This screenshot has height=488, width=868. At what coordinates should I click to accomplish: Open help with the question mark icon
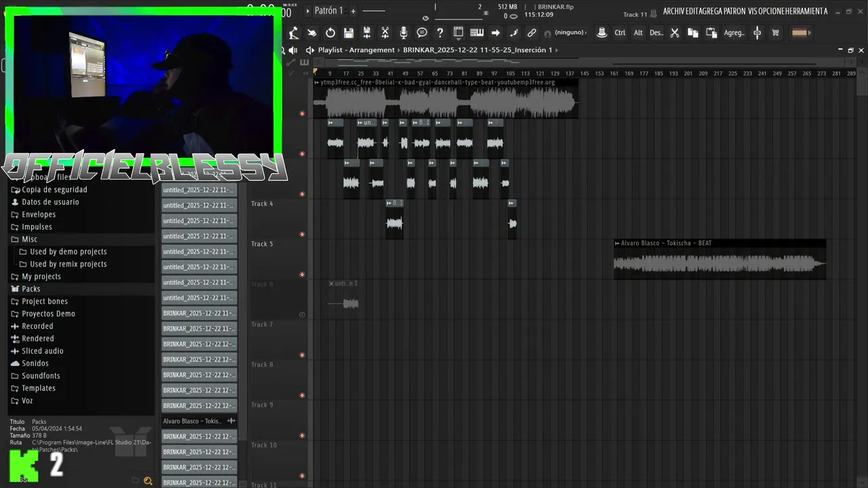[x=440, y=33]
